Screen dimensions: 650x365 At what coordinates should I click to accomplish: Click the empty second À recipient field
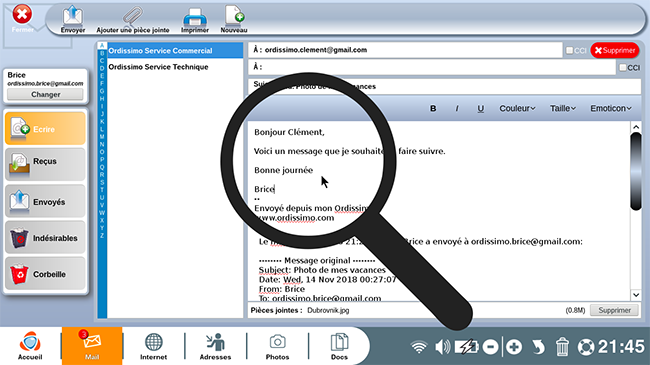tap(432, 67)
